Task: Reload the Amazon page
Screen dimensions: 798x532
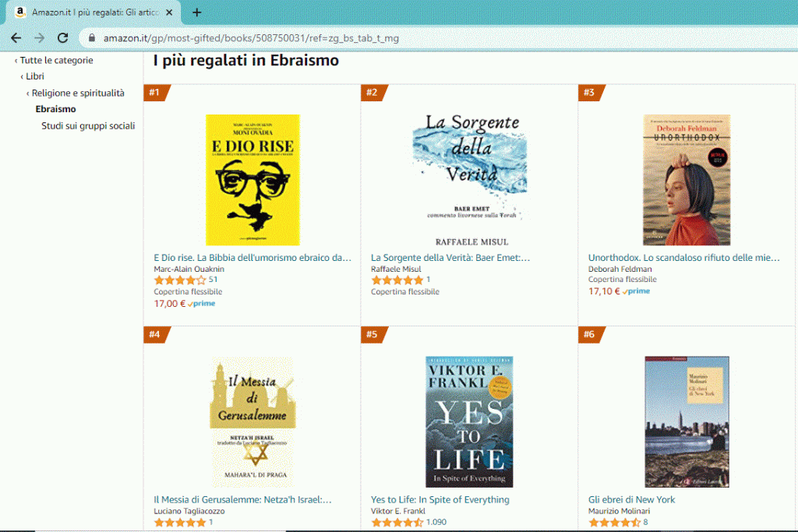Action: pos(62,37)
